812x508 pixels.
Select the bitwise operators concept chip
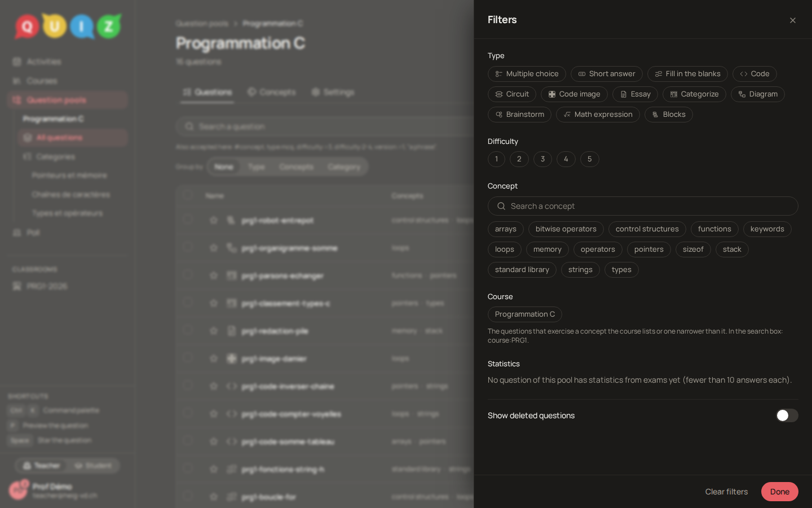[x=566, y=229]
